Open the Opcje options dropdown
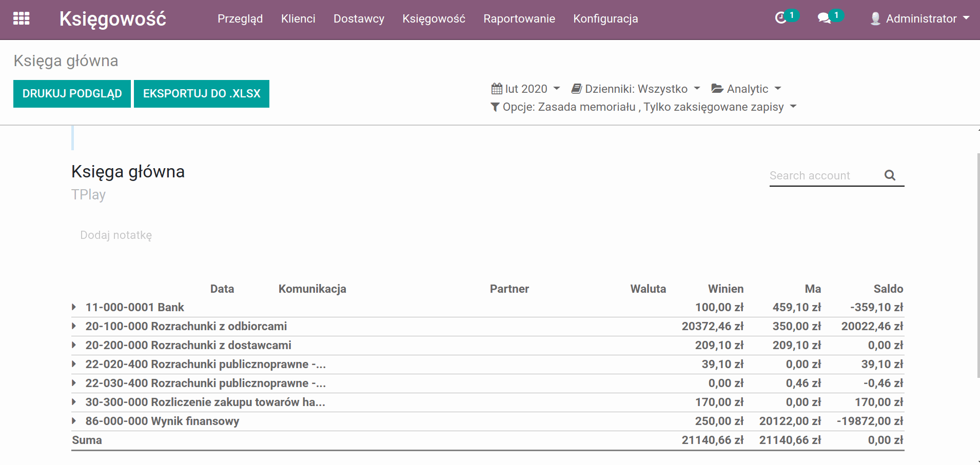The image size is (980, 465). tap(643, 107)
